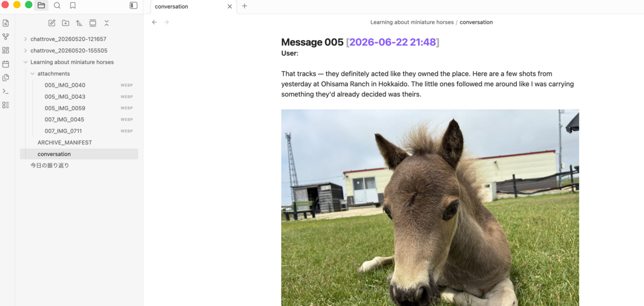The width and height of the screenshot is (644, 306).
Task: Close the conversation tab
Action: pyautogui.click(x=230, y=7)
